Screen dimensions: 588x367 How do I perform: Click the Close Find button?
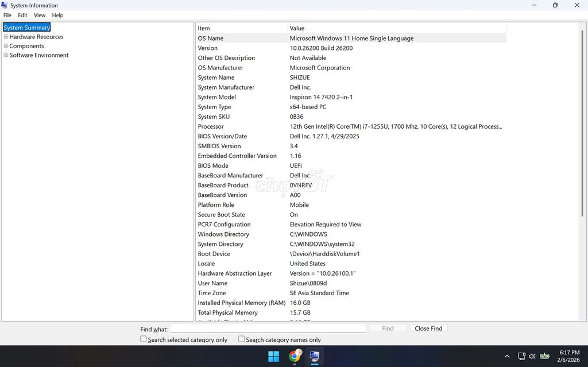point(428,329)
